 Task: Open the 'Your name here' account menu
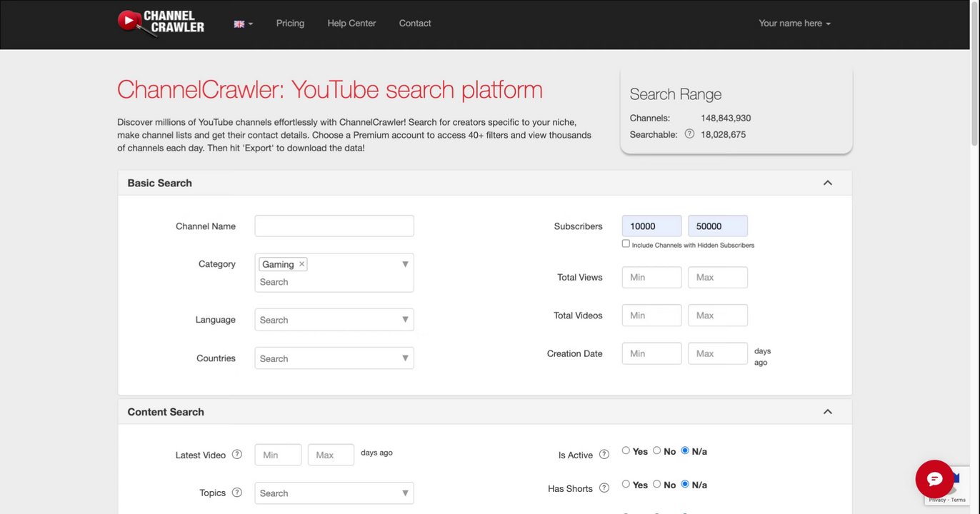[x=794, y=24]
